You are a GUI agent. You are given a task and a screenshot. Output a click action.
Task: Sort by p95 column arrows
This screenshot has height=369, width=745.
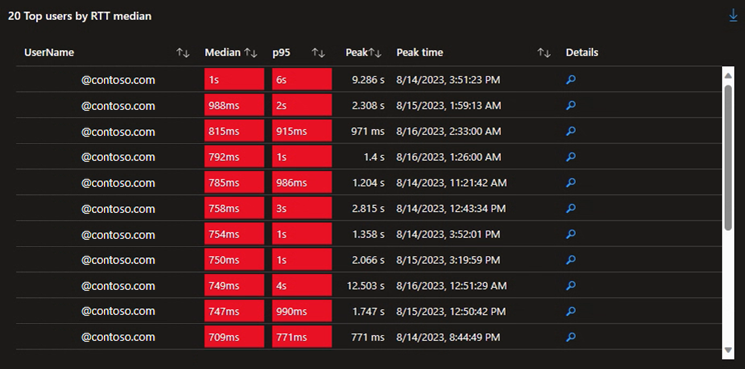coord(318,53)
